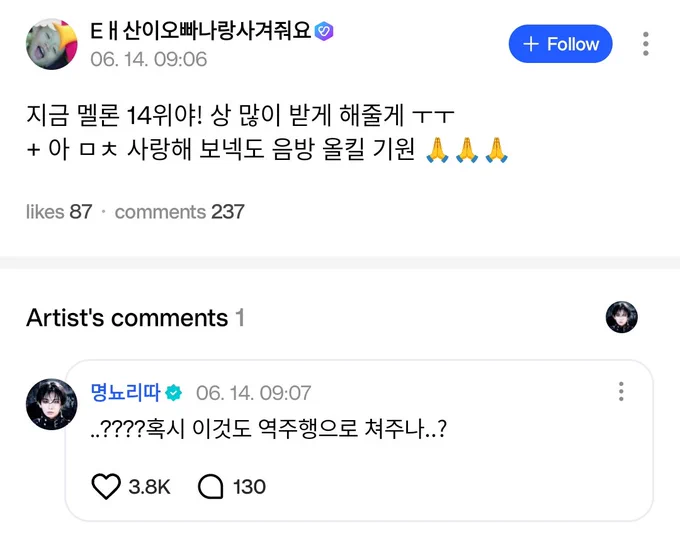Image resolution: width=680 pixels, height=541 pixels.
Task: Click the post timestamp 06. 14. 09:06
Action: click(148, 59)
